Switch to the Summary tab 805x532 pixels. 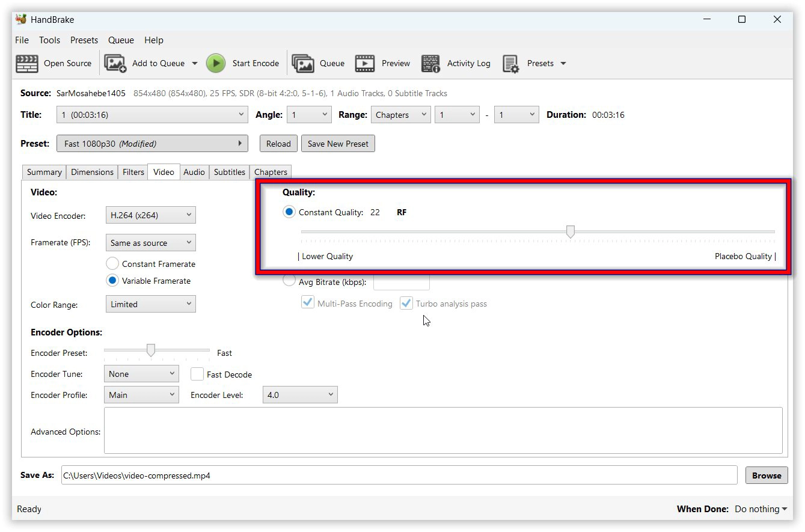coord(44,172)
